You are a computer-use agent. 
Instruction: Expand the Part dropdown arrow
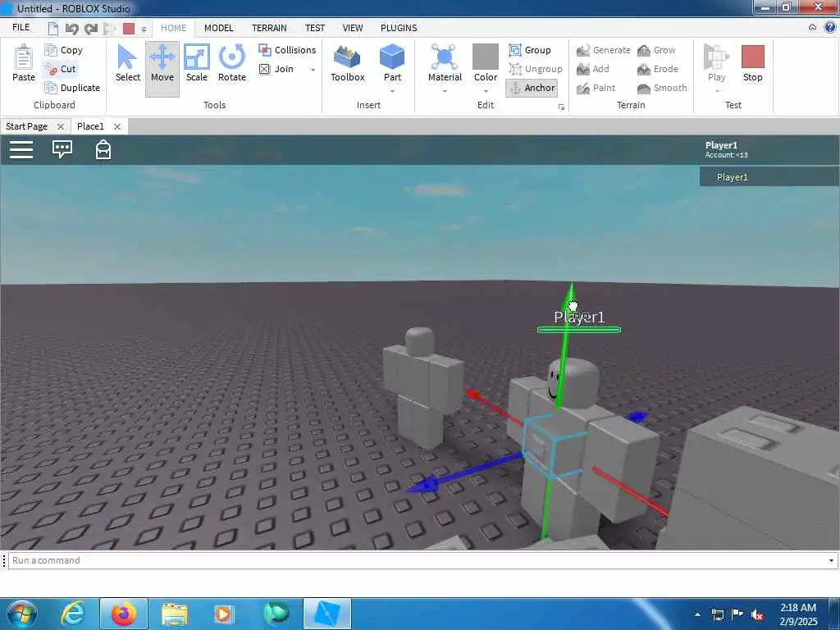[393, 92]
